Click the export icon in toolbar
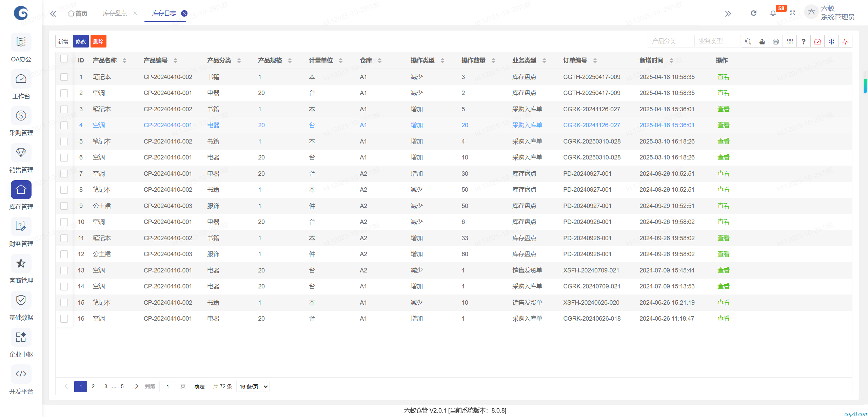This screenshot has width=868, height=417. point(762,41)
